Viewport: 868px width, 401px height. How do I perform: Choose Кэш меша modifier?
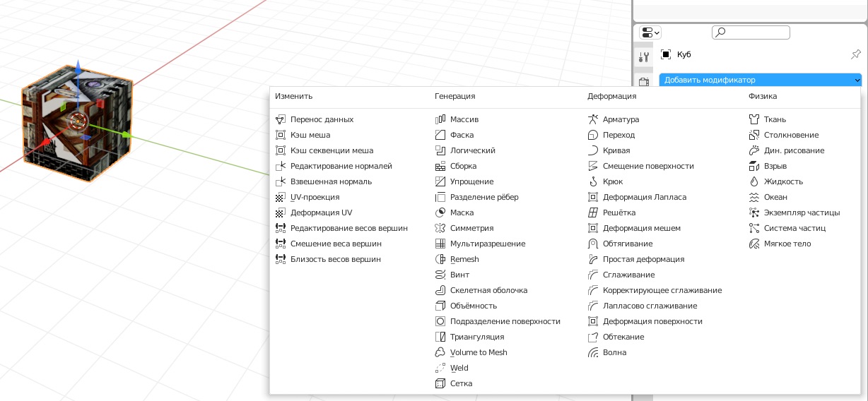pyautogui.click(x=303, y=135)
